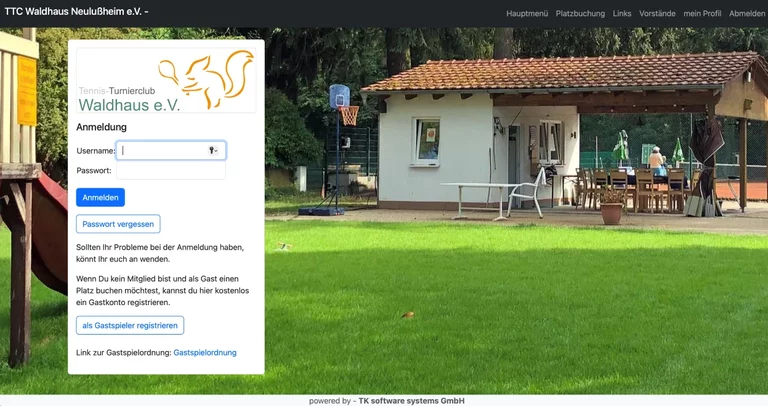
Task: Click the password autofill key icon in Username field
Action: (x=213, y=150)
